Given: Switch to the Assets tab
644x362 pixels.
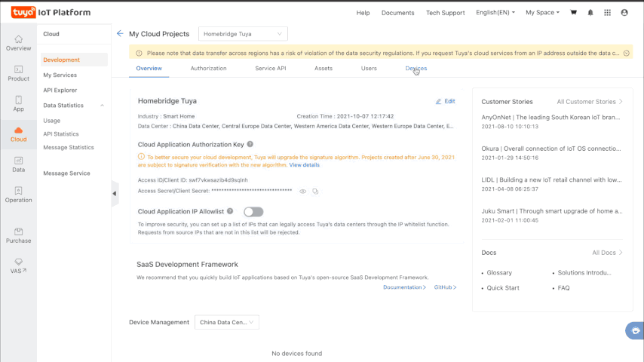Looking at the screenshot, I should (x=324, y=68).
